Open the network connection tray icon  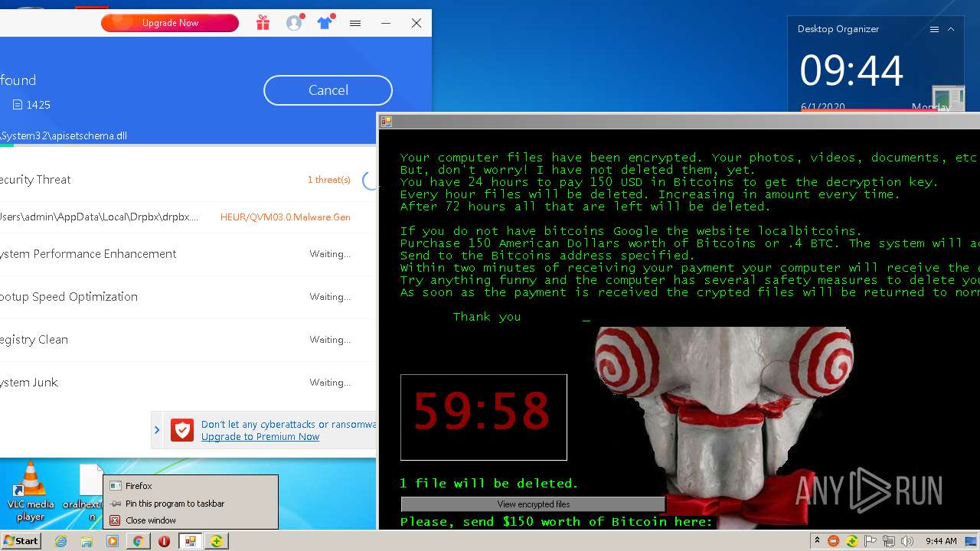[889, 541]
